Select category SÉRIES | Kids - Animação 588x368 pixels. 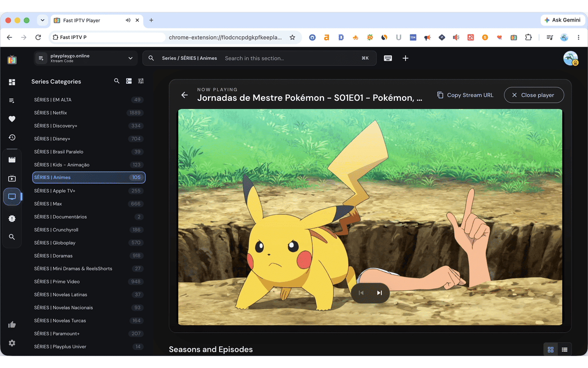(x=89, y=165)
